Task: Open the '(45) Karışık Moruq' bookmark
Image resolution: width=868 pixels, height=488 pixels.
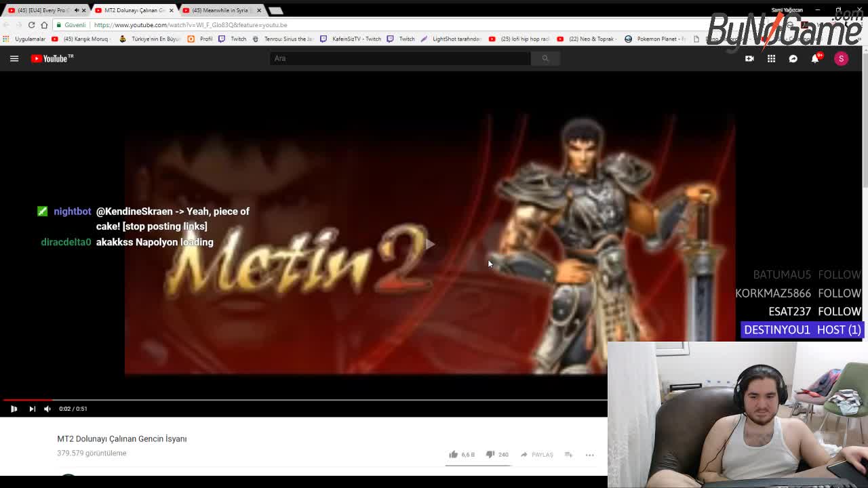Action: click(80, 39)
